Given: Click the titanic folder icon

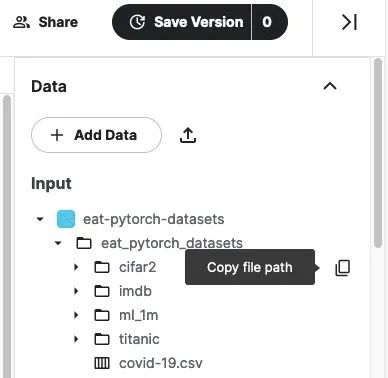Looking at the screenshot, I should [102, 339].
